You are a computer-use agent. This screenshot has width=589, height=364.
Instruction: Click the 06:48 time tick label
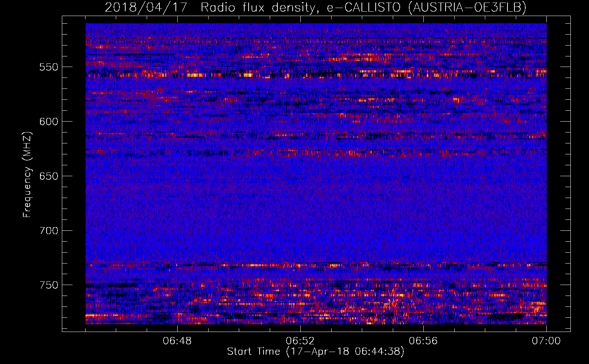(177, 341)
